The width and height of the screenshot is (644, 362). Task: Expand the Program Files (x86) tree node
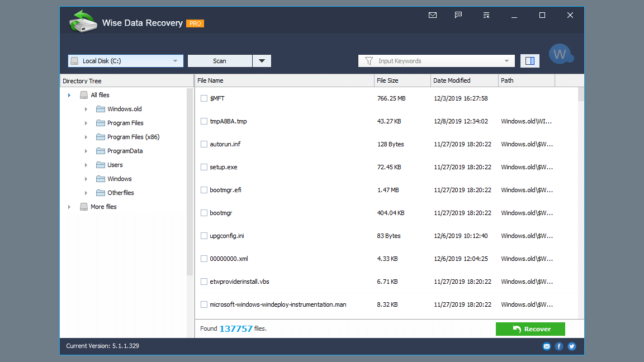coord(86,137)
